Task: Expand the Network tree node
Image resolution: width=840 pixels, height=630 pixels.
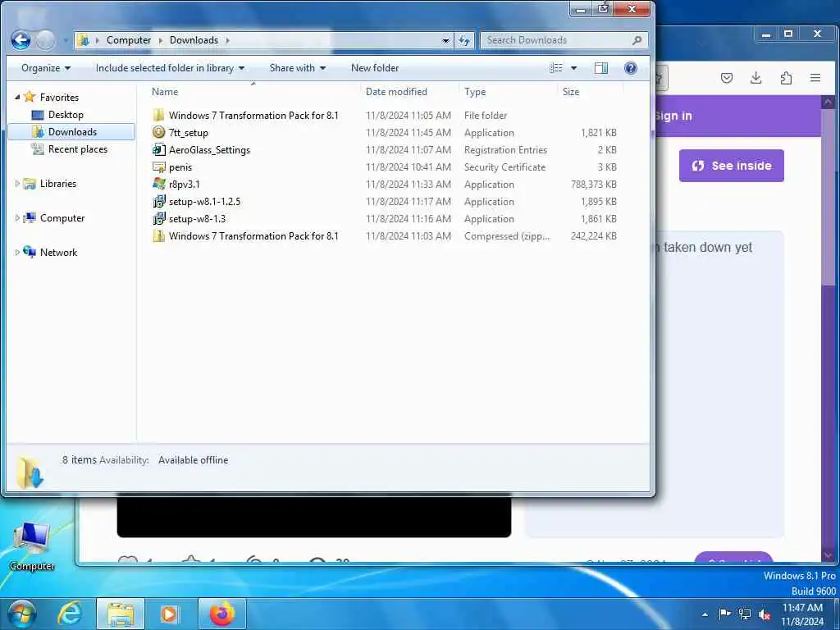Action: point(17,253)
